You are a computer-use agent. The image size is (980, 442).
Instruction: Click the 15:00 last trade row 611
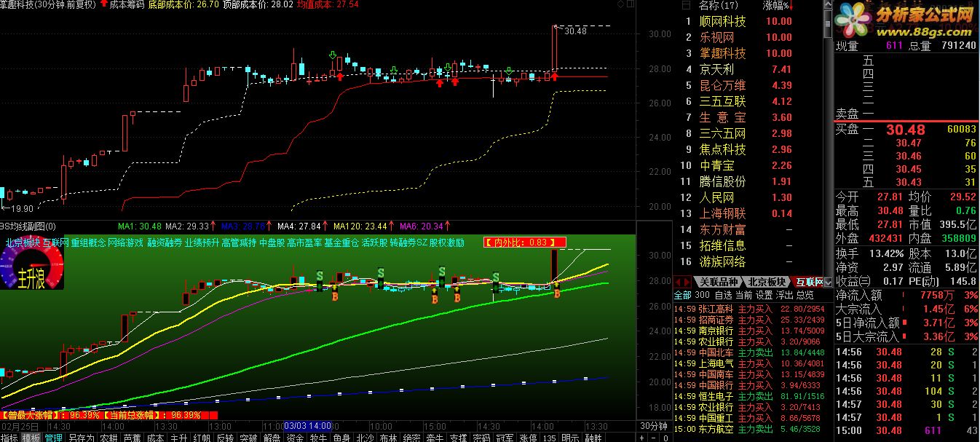click(906, 430)
